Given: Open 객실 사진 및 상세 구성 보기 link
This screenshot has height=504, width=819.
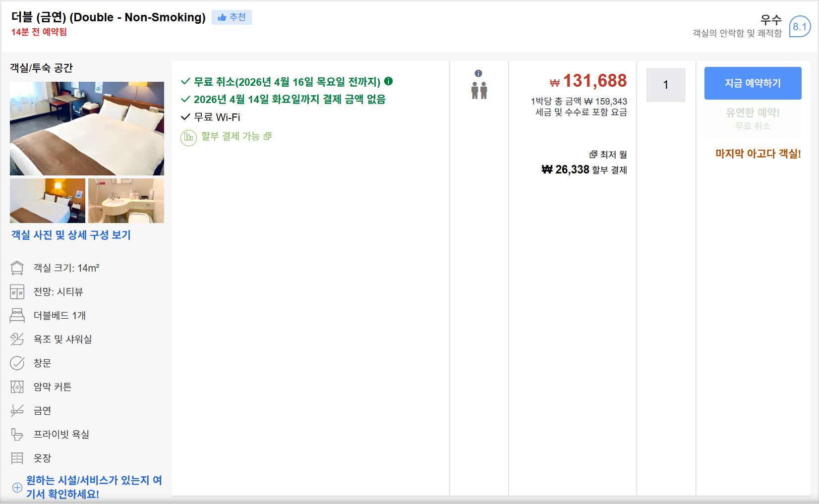Looking at the screenshot, I should click(x=71, y=235).
